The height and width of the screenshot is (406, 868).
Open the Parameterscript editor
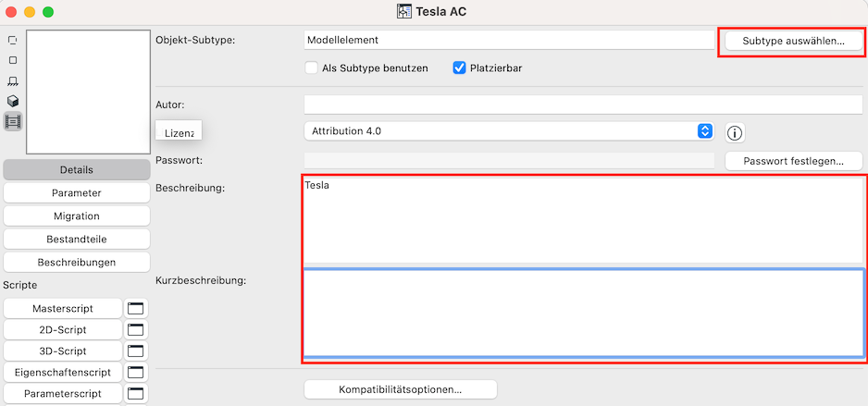(63, 394)
